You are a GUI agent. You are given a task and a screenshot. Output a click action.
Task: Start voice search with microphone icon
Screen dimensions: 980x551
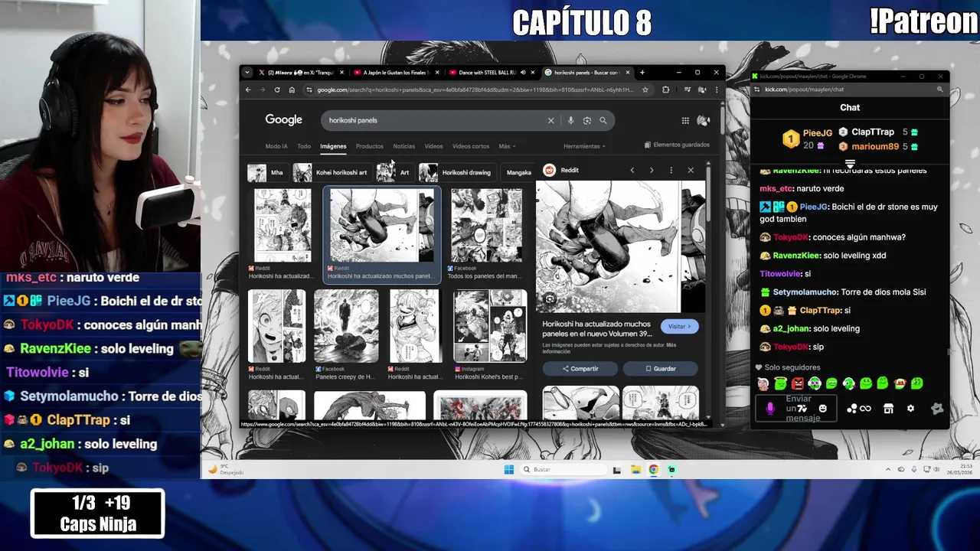(570, 120)
